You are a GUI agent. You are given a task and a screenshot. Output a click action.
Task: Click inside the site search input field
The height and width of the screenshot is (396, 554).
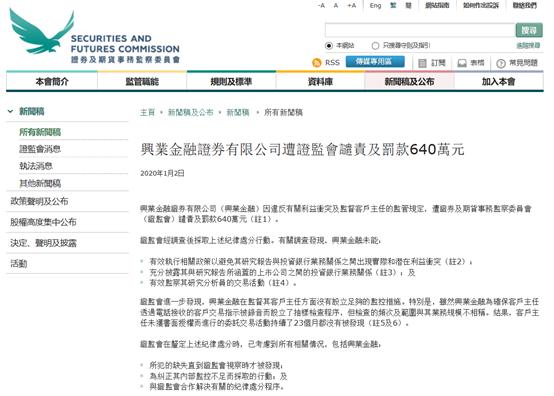(420, 30)
